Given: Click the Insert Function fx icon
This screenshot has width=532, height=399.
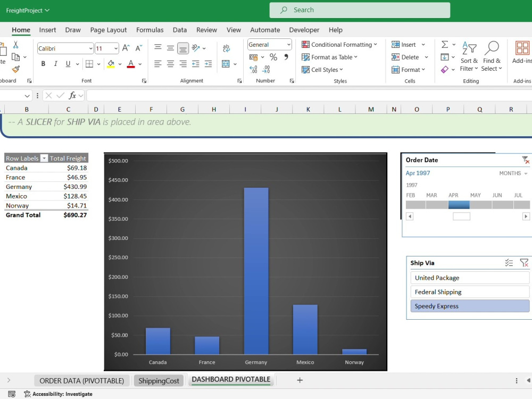Looking at the screenshot, I should click(x=72, y=96).
